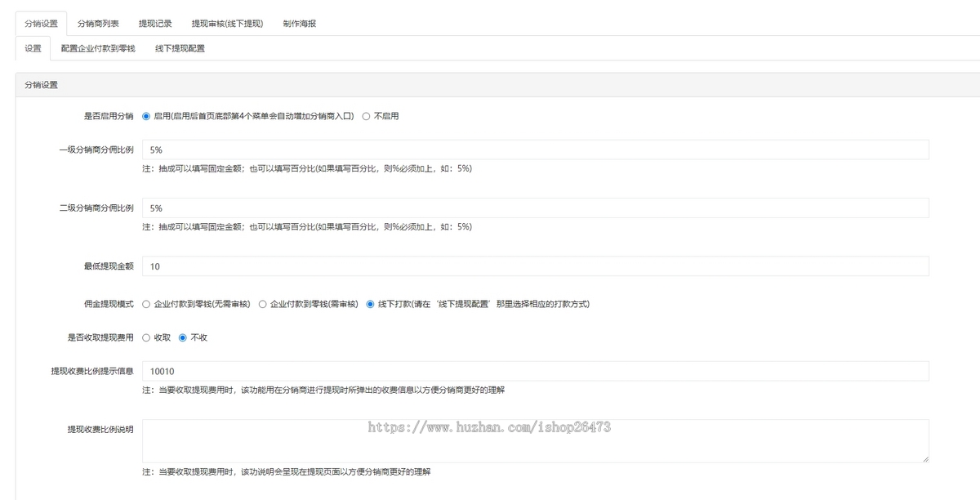The height and width of the screenshot is (500, 980).
Task: Select 企业付款到零钱(无需审核) radio
Action: pyautogui.click(x=146, y=304)
